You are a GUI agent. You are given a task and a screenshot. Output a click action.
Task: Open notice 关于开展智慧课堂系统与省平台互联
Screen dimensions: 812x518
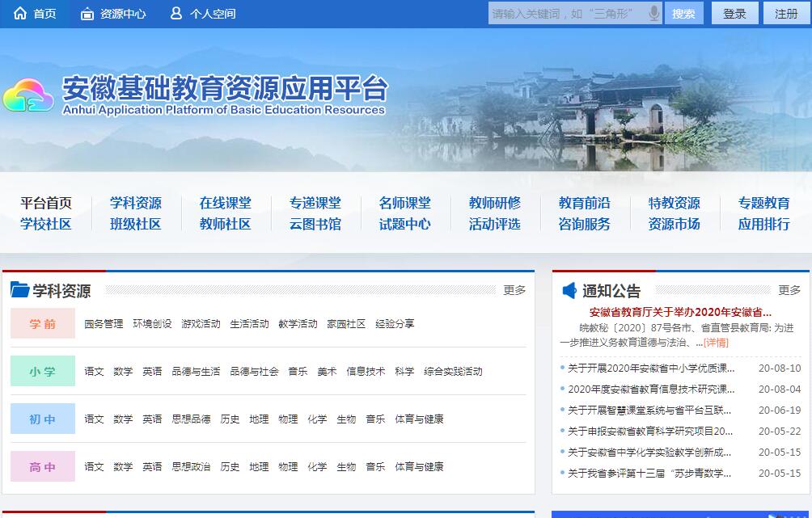(649, 411)
